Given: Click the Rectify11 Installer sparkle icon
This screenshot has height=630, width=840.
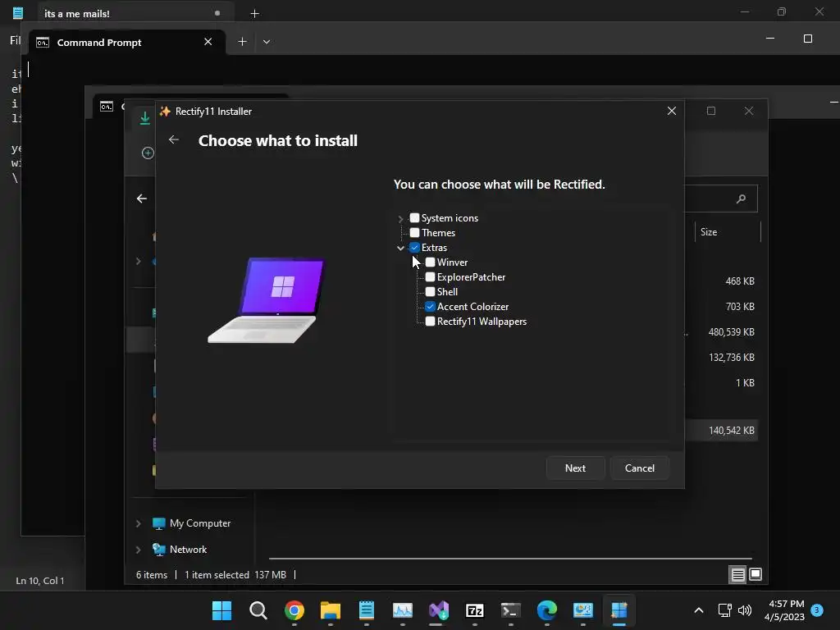Looking at the screenshot, I should click(165, 112).
